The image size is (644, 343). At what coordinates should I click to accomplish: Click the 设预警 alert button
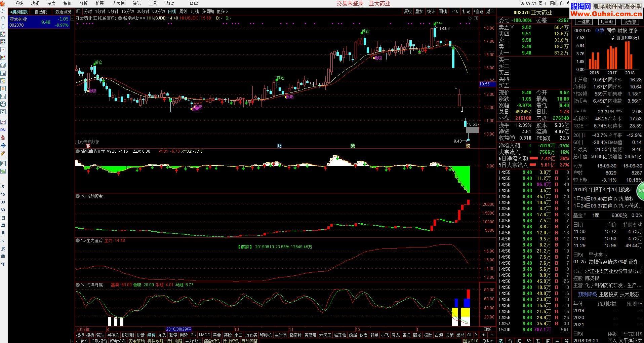pos(630,22)
